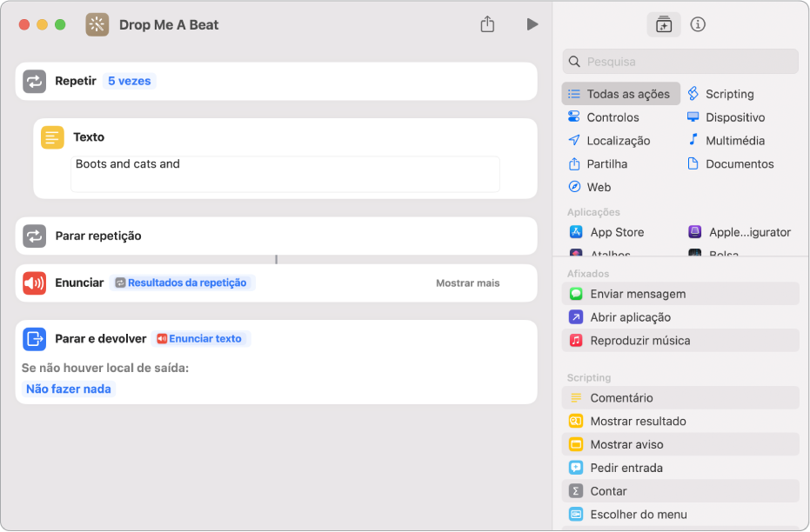This screenshot has height=532, width=810.
Task: Add the Reproduzir música action
Action: pyautogui.click(x=680, y=340)
